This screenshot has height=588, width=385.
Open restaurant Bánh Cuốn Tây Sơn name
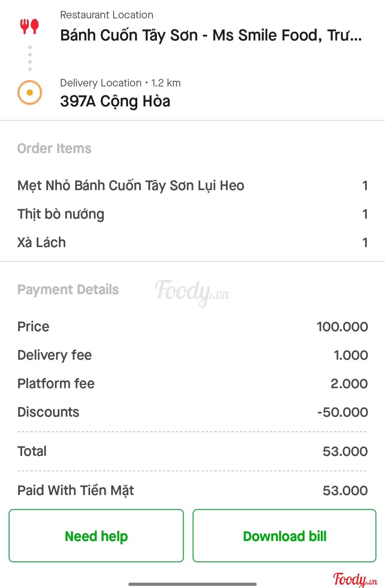(x=210, y=35)
